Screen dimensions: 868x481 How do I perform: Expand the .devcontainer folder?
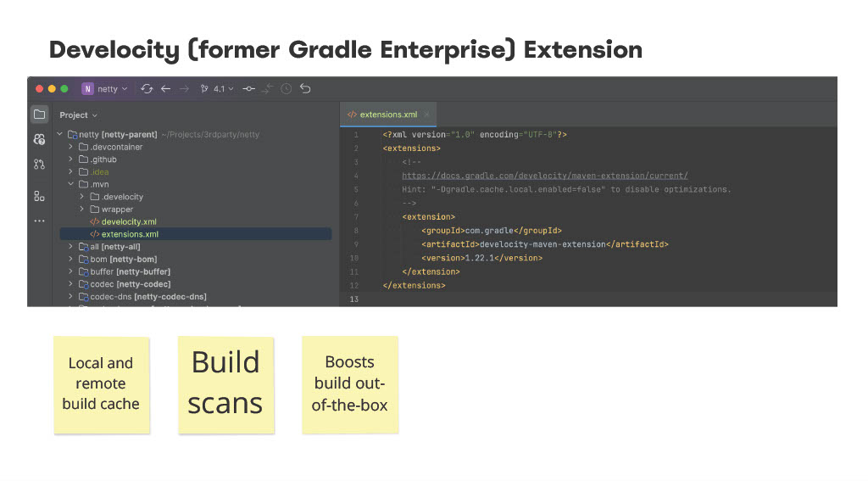(71, 147)
